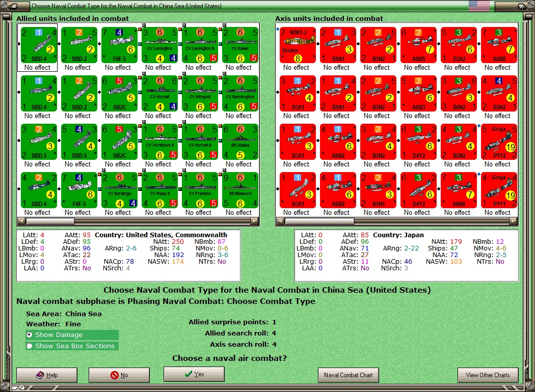Image resolution: width=535 pixels, height=392 pixels.
Task: Click the Allied 'NASW: 174' value
Action: (166, 262)
